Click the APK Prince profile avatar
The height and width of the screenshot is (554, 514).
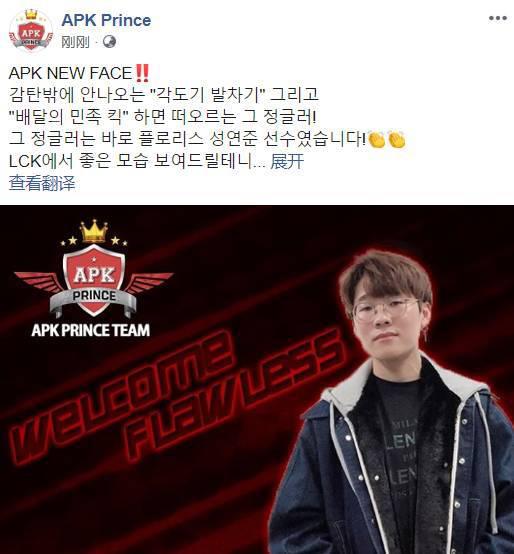tap(31, 31)
